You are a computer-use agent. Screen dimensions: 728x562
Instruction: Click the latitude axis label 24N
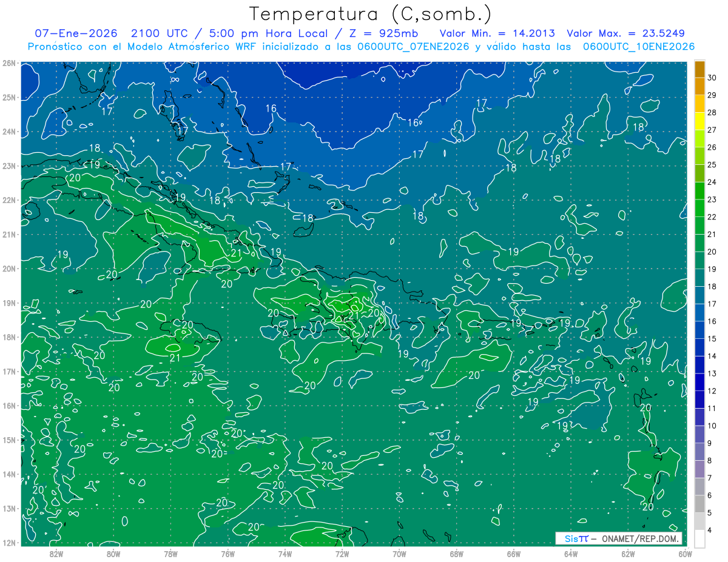8,132
